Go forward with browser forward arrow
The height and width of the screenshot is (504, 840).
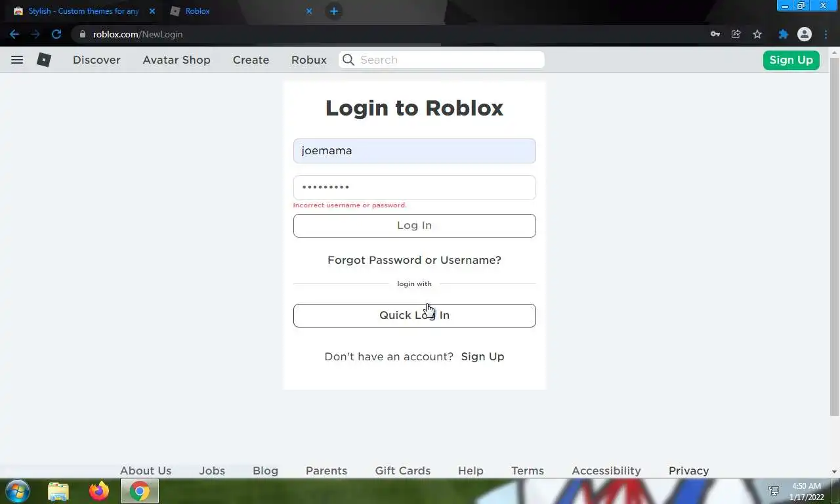coord(35,34)
